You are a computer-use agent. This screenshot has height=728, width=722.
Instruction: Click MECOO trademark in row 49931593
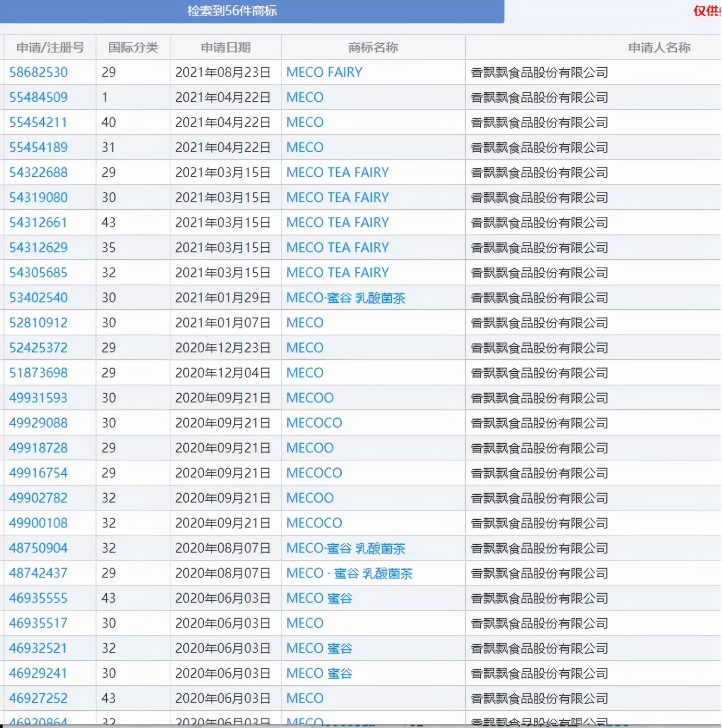click(310, 398)
